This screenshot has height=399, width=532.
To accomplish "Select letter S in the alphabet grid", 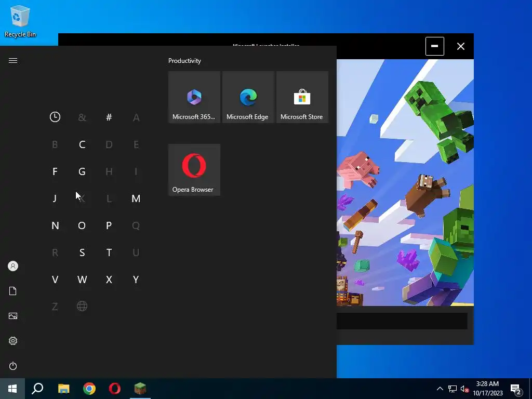I will [82, 252].
